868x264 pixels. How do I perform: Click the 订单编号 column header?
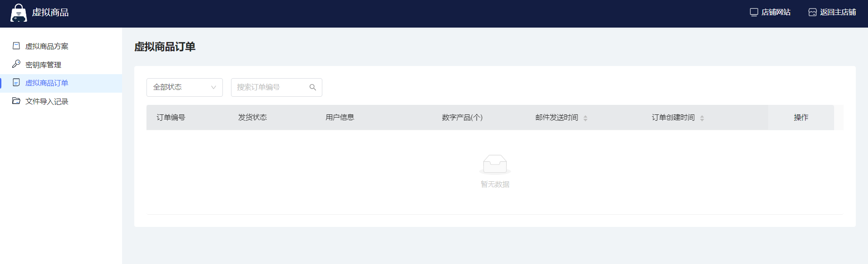(x=171, y=118)
